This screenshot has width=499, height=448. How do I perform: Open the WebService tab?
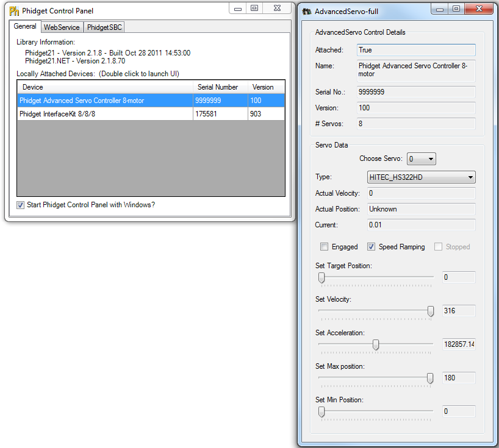tap(62, 27)
